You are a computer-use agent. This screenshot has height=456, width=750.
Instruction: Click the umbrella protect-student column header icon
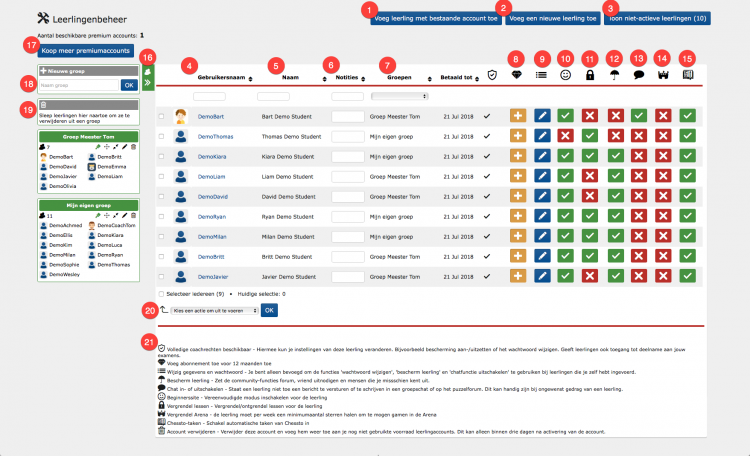[615, 75]
